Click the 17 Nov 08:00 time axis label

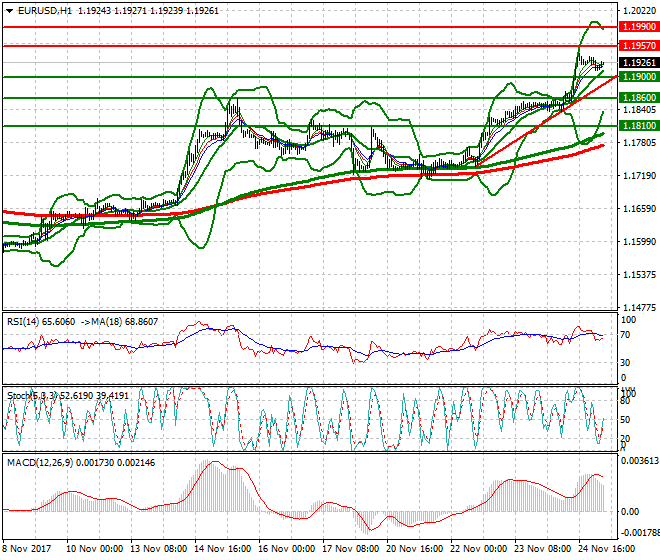pyautogui.click(x=351, y=549)
